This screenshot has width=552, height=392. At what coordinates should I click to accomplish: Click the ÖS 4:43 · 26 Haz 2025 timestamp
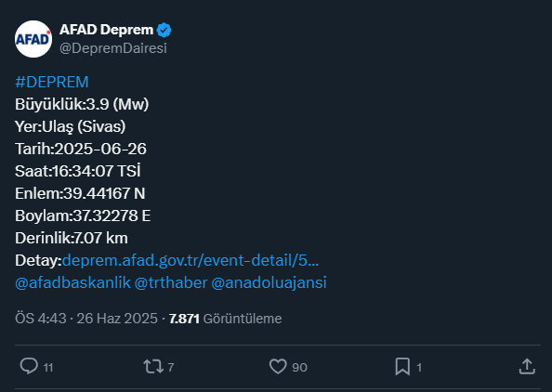[86, 319]
